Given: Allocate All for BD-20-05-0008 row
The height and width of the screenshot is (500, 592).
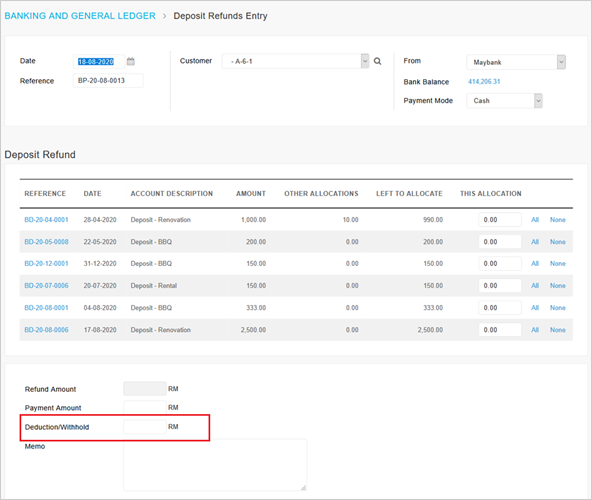Looking at the screenshot, I should (x=535, y=242).
